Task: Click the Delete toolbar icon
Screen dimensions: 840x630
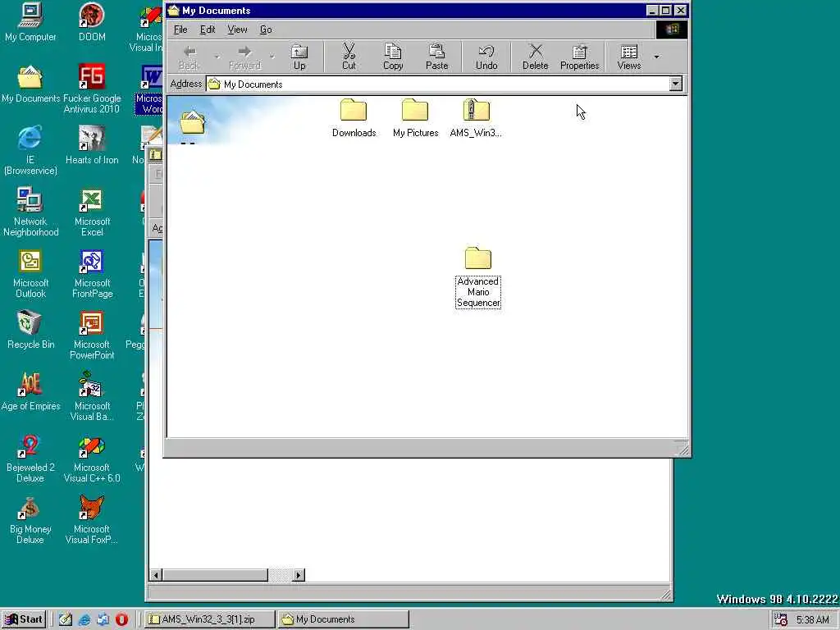Action: 535,52
